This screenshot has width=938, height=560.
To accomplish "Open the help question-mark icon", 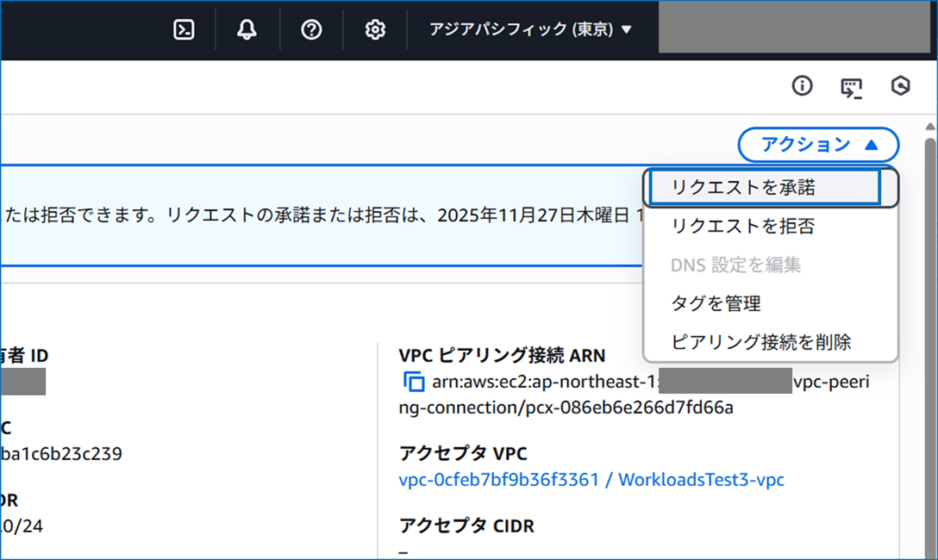I will (x=310, y=28).
